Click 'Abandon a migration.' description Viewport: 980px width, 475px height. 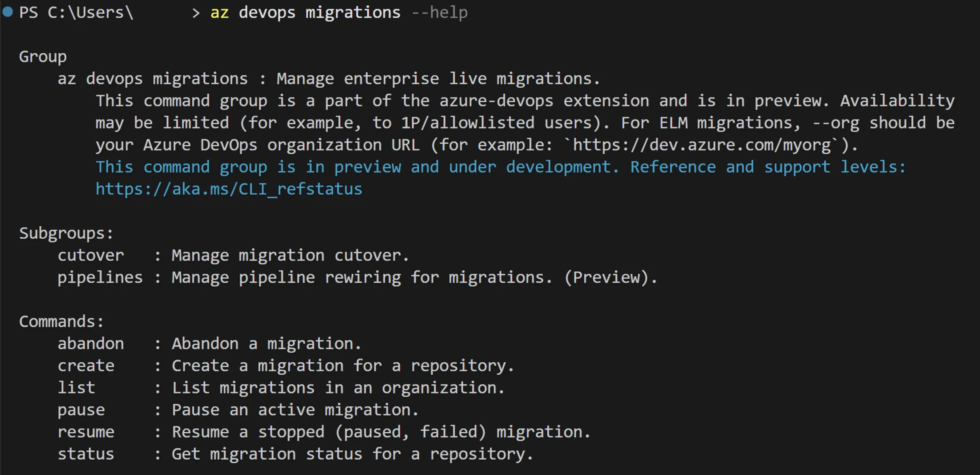pyautogui.click(x=267, y=344)
